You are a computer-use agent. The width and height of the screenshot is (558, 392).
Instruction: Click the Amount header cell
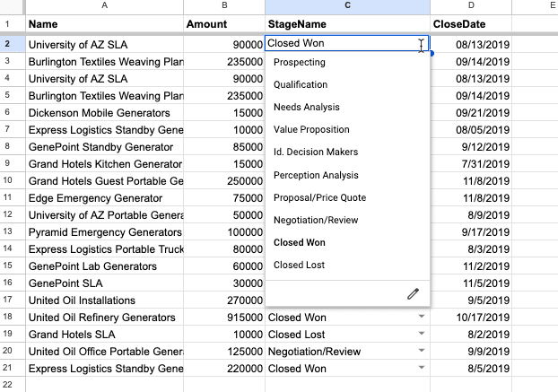click(224, 24)
